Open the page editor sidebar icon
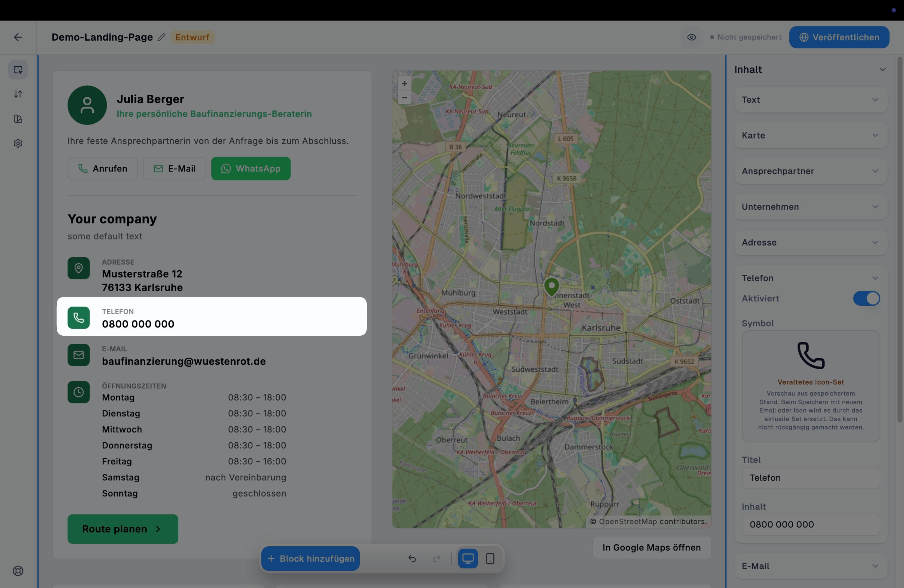Screen dimensions: 904x588 pos(18,70)
